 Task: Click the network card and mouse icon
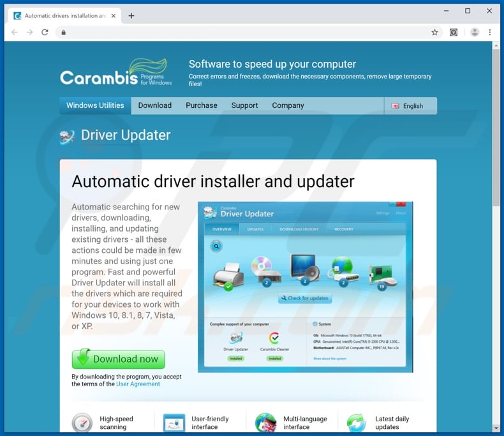point(383,276)
